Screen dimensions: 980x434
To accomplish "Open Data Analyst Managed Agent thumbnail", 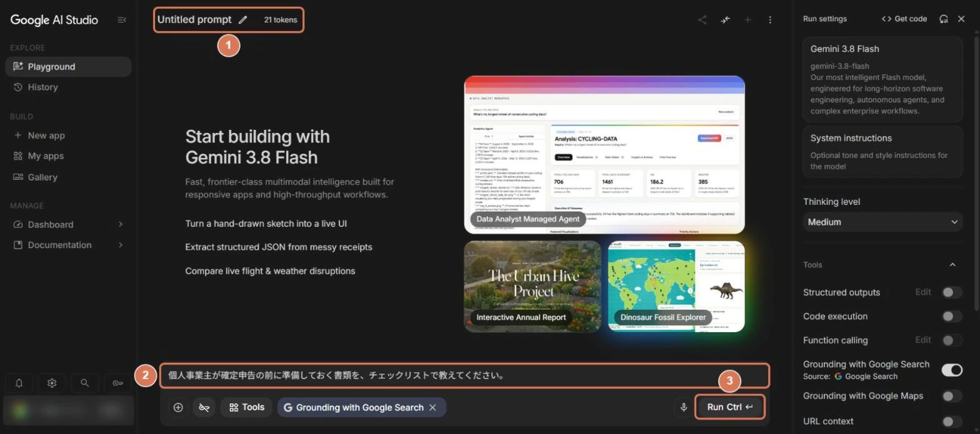I will [604, 155].
